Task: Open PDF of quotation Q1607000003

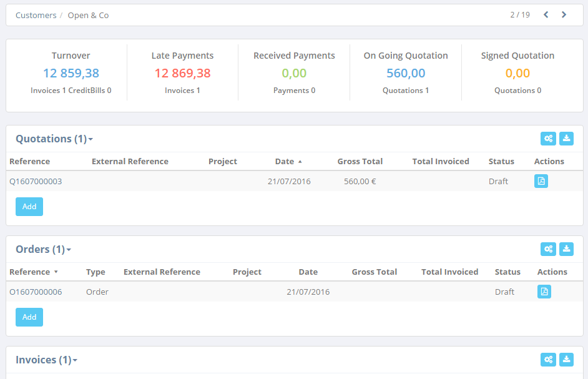Action: coord(541,181)
